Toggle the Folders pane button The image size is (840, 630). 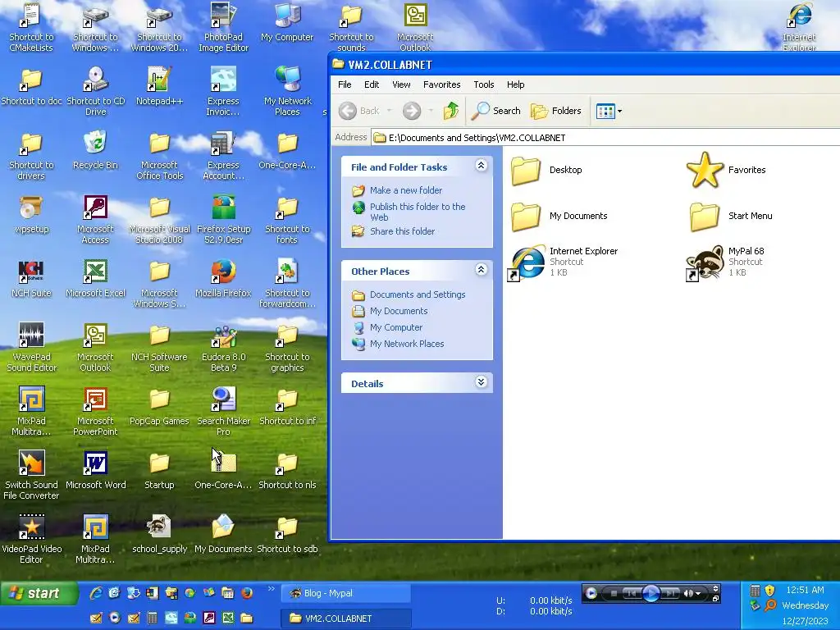point(556,111)
